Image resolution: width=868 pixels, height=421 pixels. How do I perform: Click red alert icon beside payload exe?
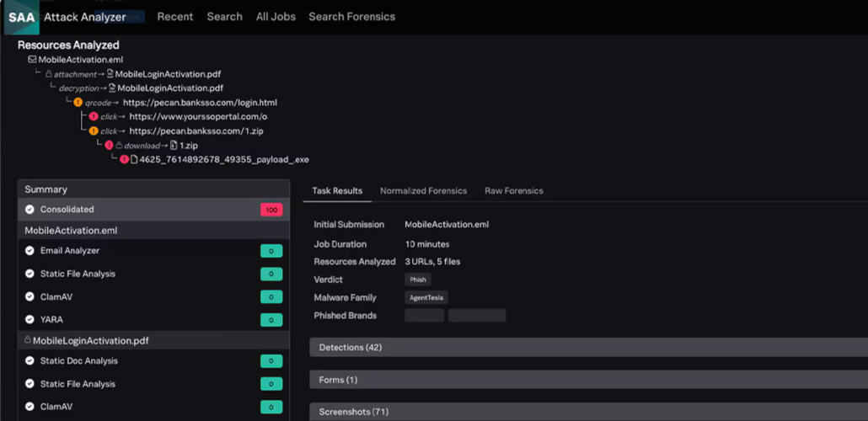click(125, 160)
